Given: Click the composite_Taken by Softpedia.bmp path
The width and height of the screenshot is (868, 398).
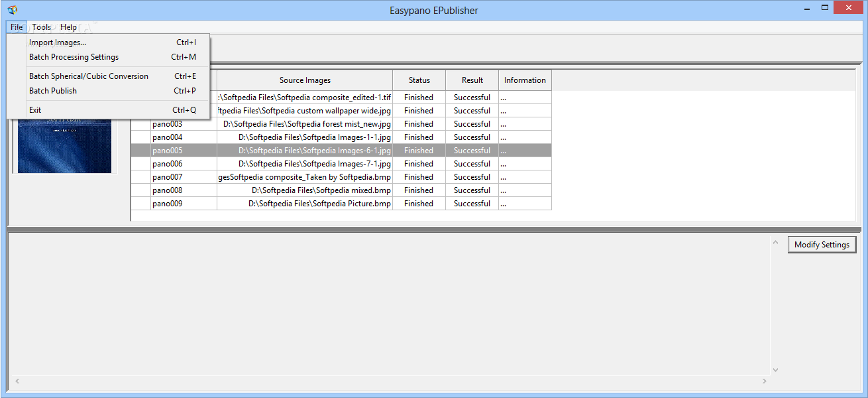Looking at the screenshot, I should [305, 177].
